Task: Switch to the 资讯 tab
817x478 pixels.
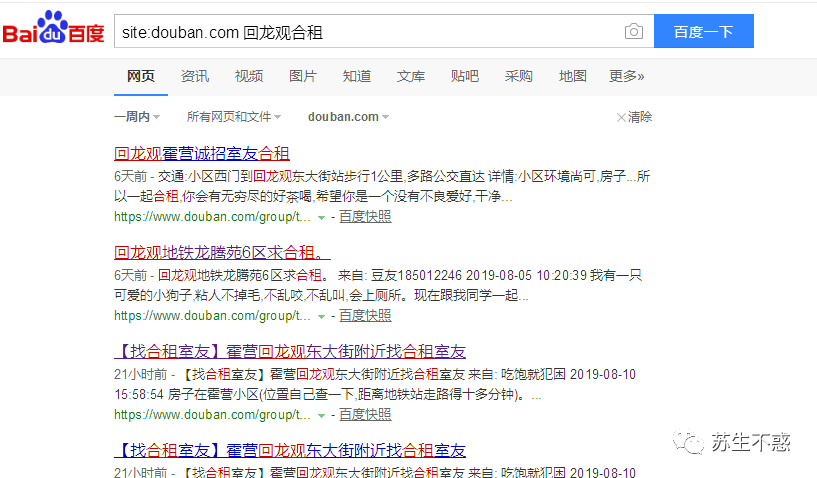Action: (195, 76)
